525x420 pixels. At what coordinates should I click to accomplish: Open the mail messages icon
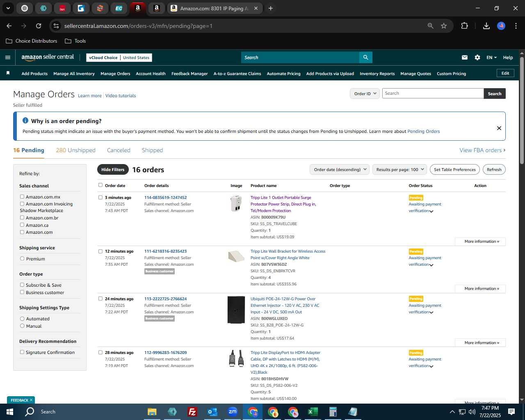click(x=465, y=57)
